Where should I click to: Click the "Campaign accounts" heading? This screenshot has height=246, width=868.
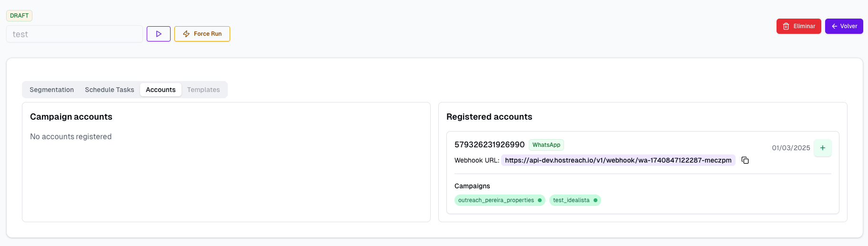pyautogui.click(x=71, y=117)
